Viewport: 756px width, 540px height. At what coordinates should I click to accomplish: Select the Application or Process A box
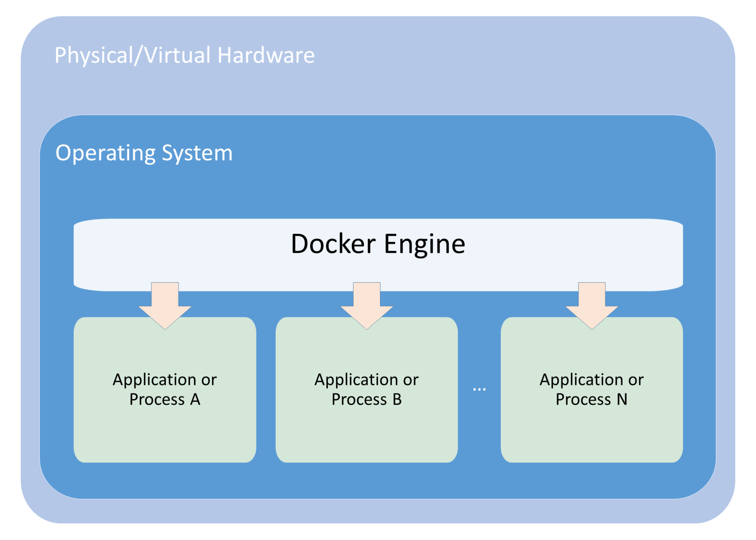tap(165, 390)
